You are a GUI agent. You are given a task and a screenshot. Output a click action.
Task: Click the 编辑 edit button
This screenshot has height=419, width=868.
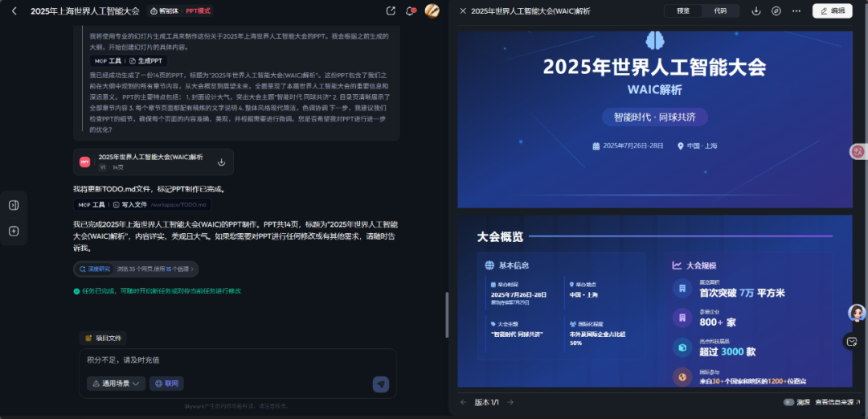point(832,11)
